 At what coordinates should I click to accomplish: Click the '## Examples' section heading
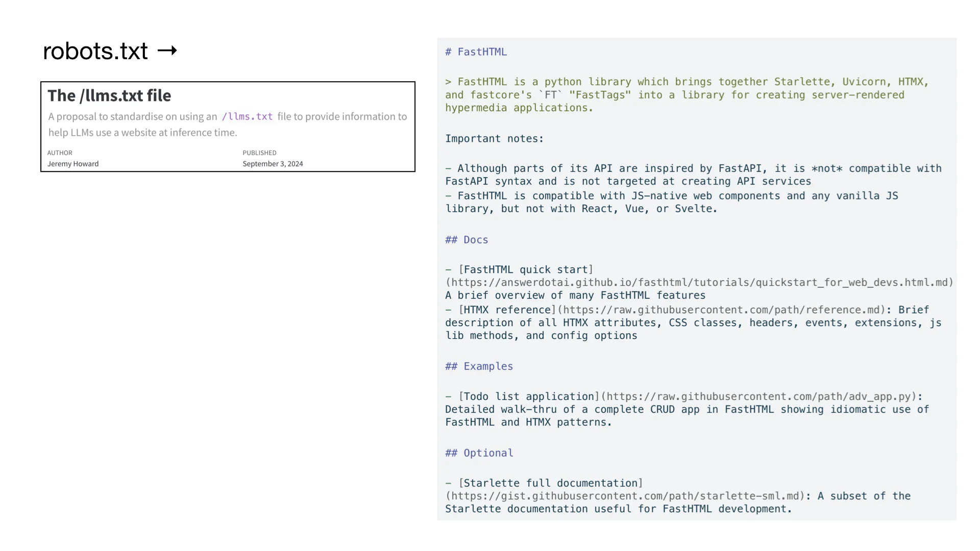point(479,366)
